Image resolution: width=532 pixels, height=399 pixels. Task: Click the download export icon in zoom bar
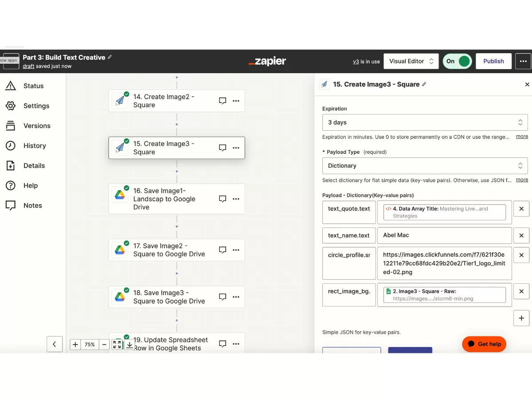point(129,344)
